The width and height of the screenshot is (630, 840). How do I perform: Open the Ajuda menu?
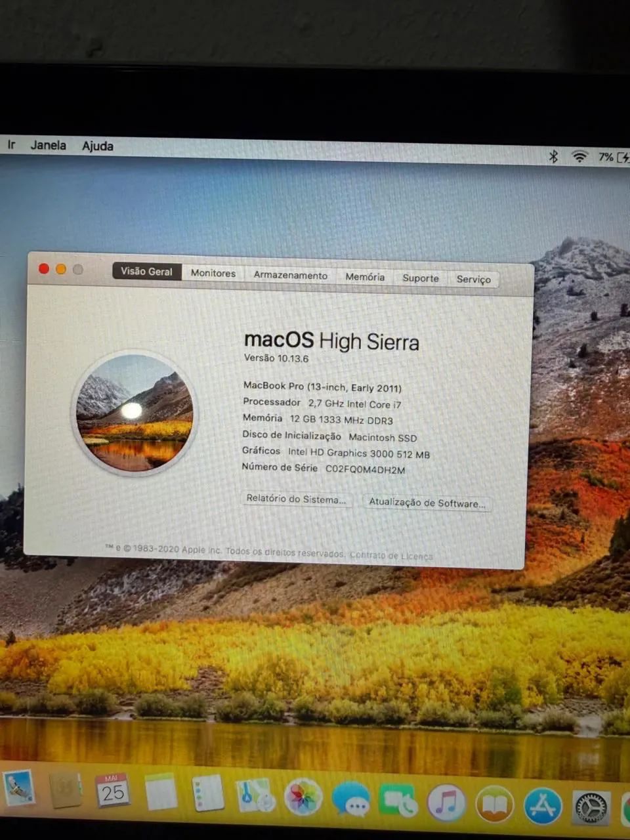pos(98,146)
